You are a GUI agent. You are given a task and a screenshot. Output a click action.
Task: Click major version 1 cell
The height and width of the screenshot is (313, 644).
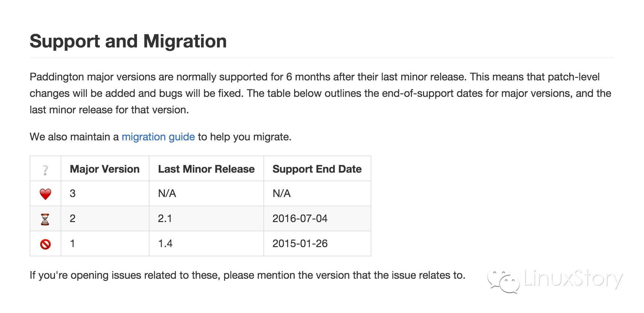click(x=72, y=243)
